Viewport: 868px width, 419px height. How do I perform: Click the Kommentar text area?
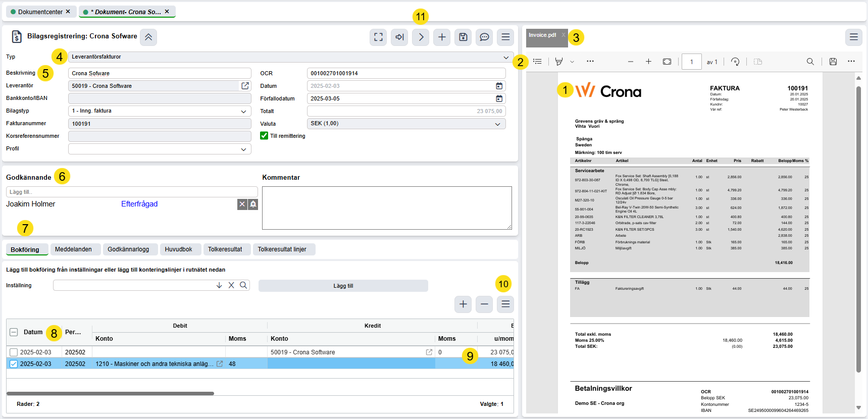coord(387,208)
